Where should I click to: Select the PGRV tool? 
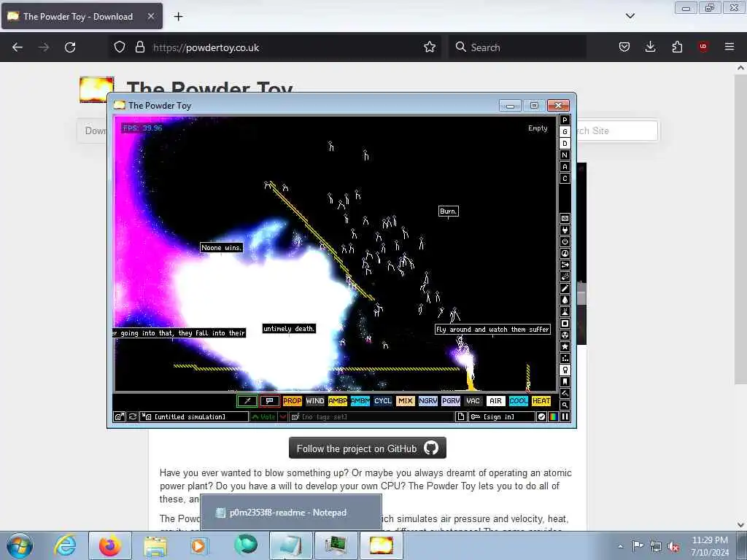coord(451,401)
